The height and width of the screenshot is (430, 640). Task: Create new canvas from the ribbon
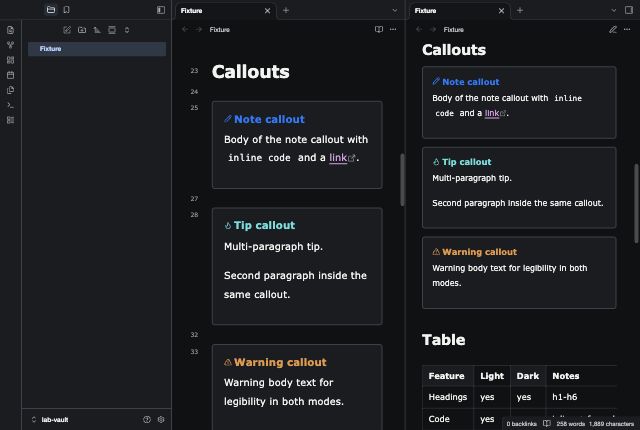(11, 60)
